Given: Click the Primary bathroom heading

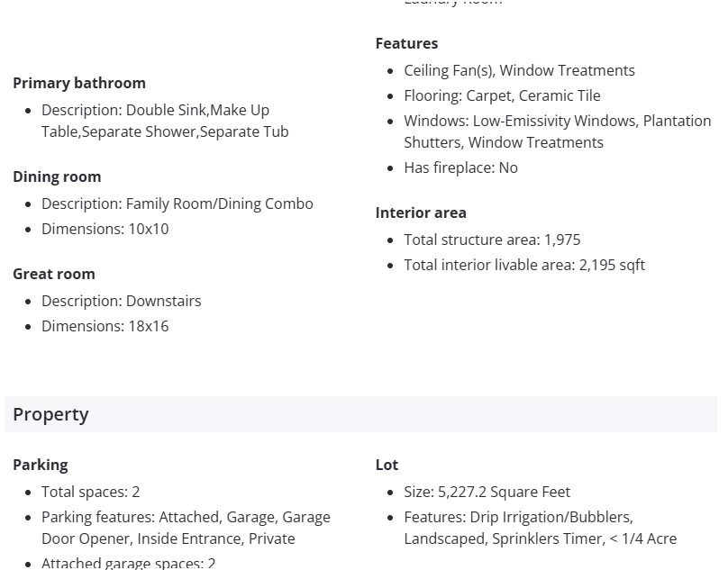Looking at the screenshot, I should pos(79,83).
